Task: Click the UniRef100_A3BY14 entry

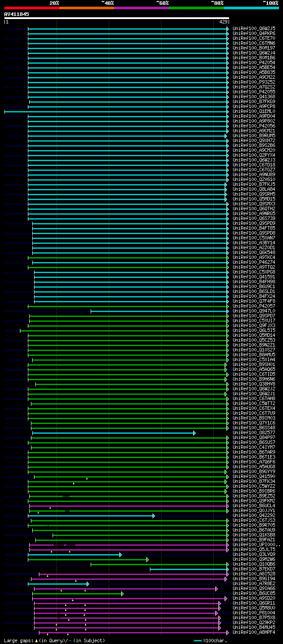Action: coord(254,243)
